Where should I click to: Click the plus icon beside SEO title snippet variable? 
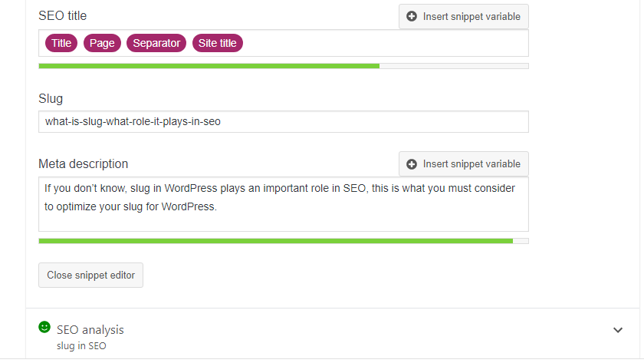point(412,16)
